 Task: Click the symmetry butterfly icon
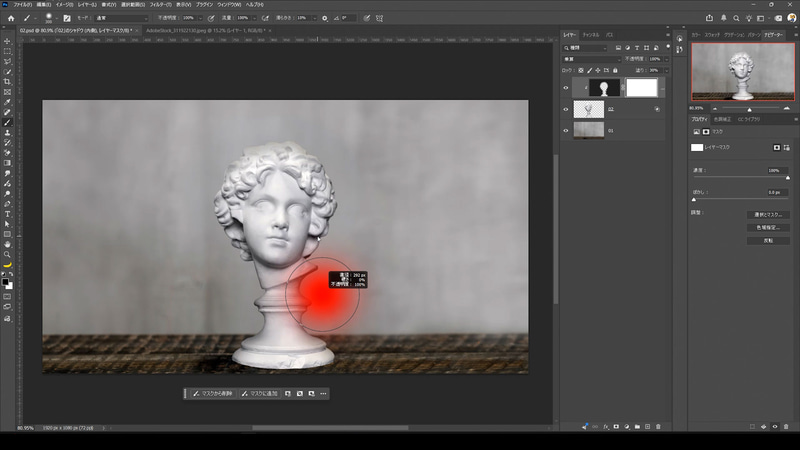380,18
